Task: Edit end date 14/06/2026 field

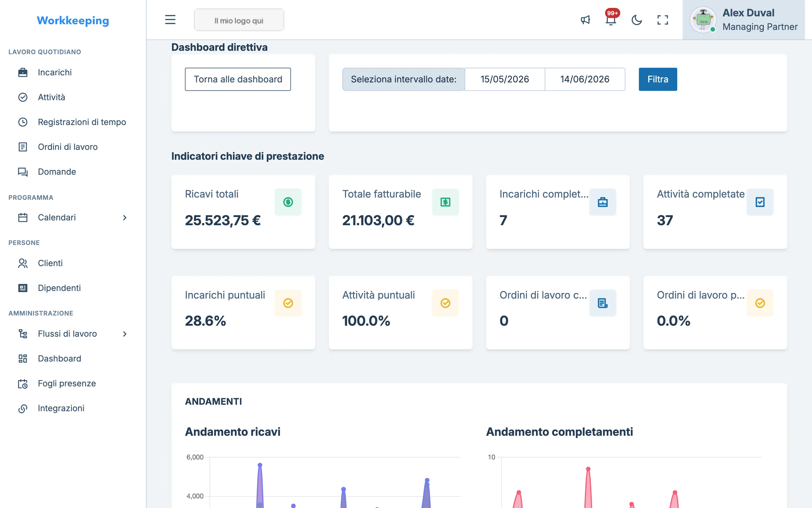Action: pyautogui.click(x=585, y=79)
